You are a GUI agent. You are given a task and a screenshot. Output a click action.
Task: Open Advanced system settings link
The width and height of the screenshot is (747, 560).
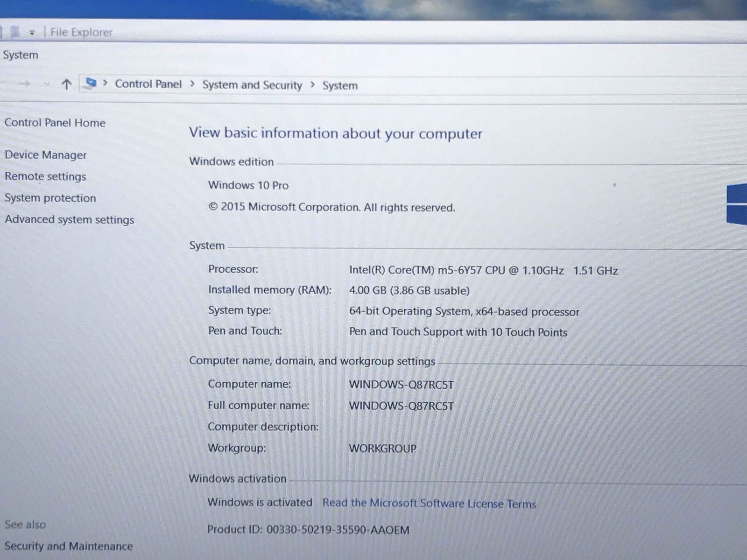70,219
